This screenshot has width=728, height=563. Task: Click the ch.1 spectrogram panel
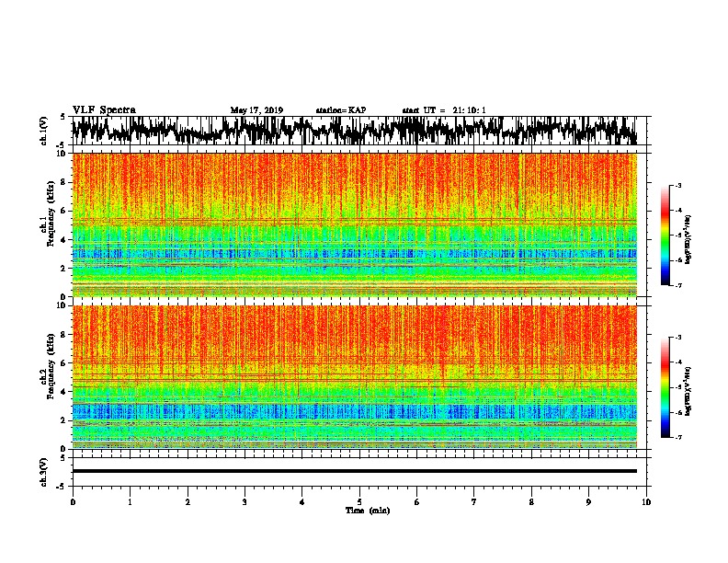pyautogui.click(x=355, y=224)
